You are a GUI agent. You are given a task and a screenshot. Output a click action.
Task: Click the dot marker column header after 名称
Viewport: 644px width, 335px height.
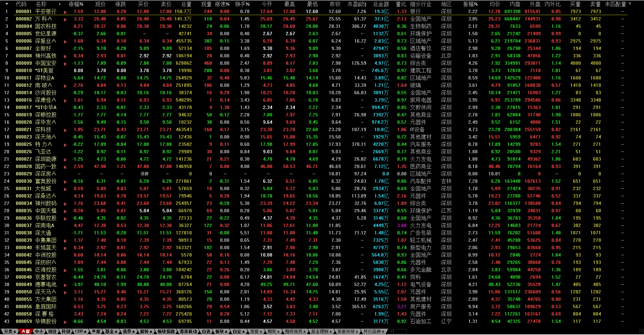[x=60, y=4]
